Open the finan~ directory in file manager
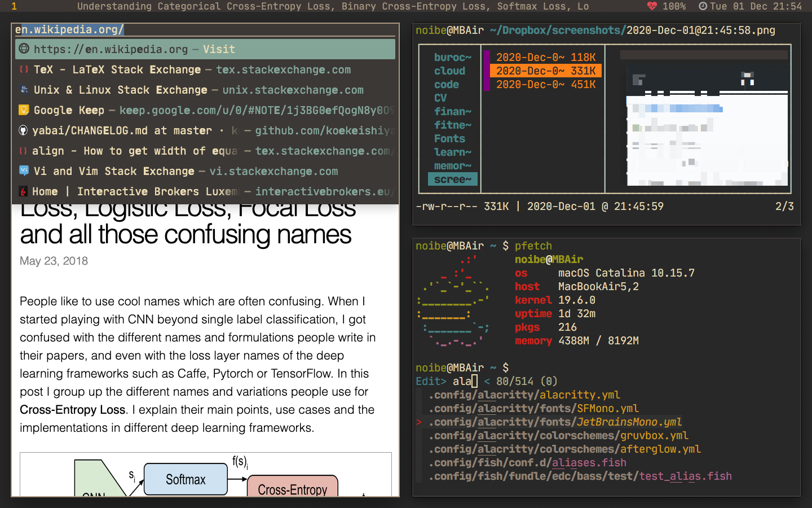The width and height of the screenshot is (812, 508). click(453, 111)
